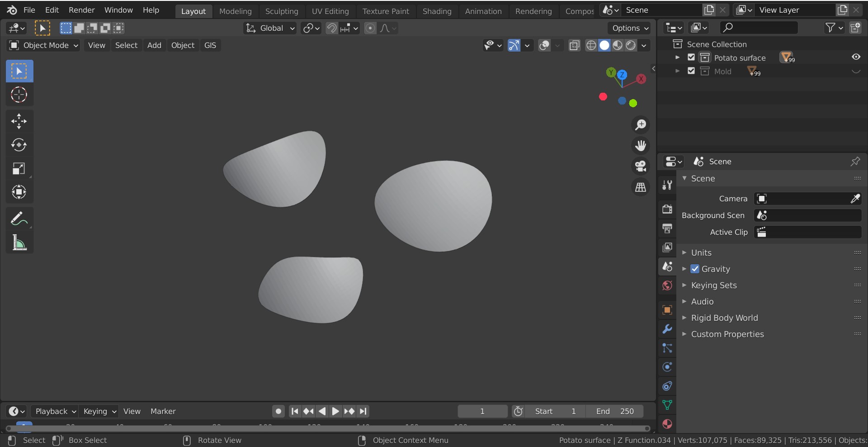Hide the Potato surface collection in viewport
The height and width of the screenshot is (447, 868).
point(856,57)
